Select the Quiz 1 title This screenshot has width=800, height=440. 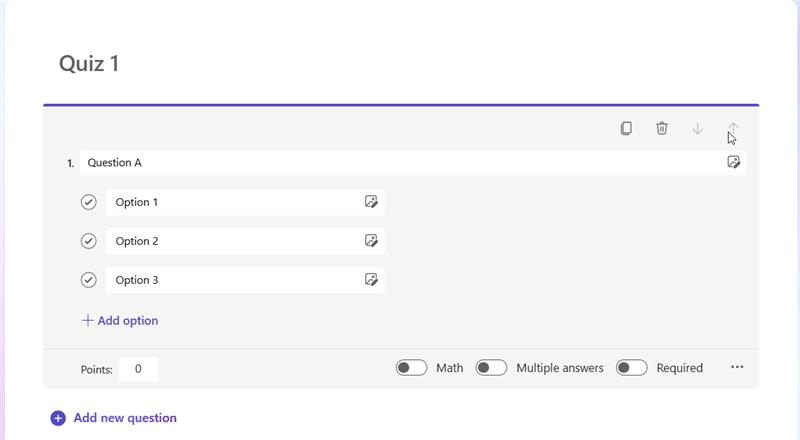89,64
